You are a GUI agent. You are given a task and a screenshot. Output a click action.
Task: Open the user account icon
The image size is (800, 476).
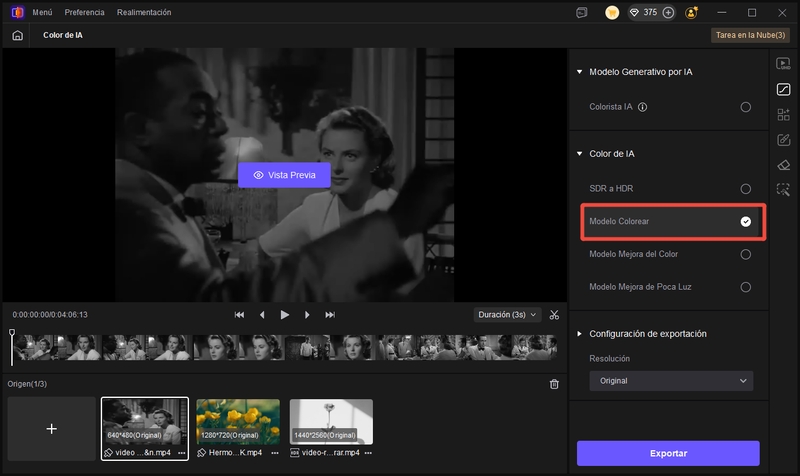tap(691, 12)
